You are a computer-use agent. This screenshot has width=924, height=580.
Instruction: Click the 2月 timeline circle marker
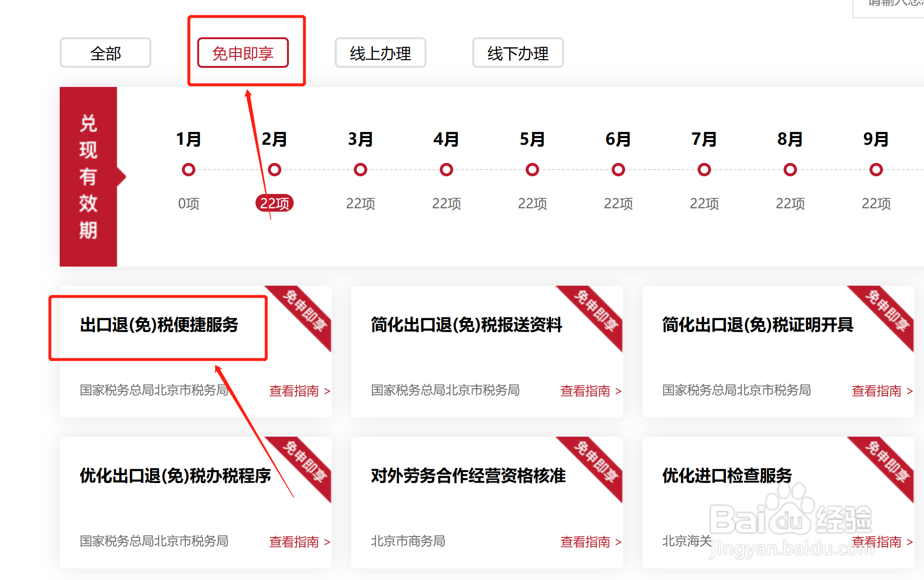(x=275, y=170)
